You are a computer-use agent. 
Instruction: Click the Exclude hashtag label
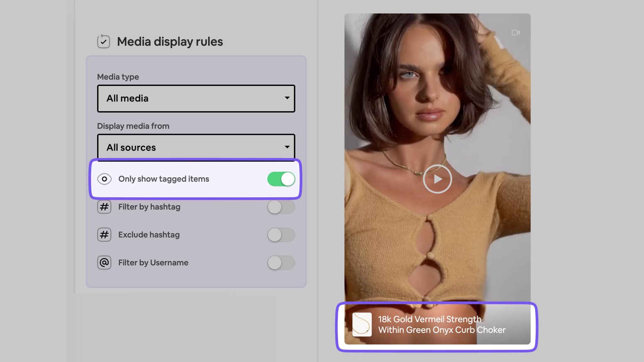[149, 235]
